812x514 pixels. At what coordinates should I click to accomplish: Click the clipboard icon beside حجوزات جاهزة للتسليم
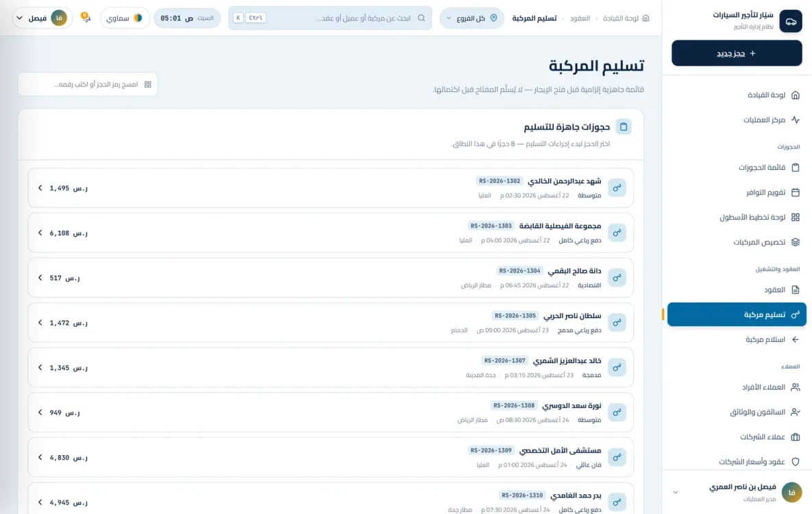click(624, 127)
